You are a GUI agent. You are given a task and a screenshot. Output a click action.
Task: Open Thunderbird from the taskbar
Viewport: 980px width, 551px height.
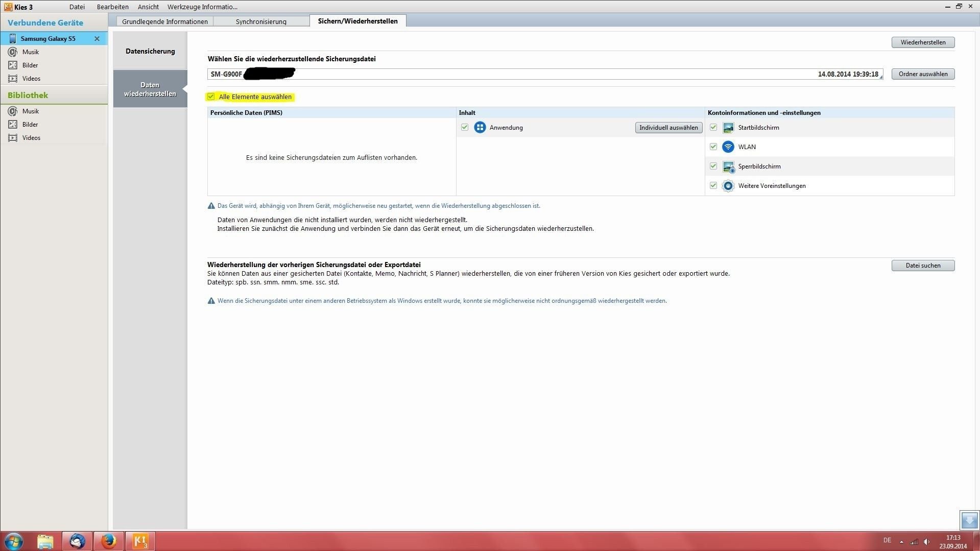[77, 541]
